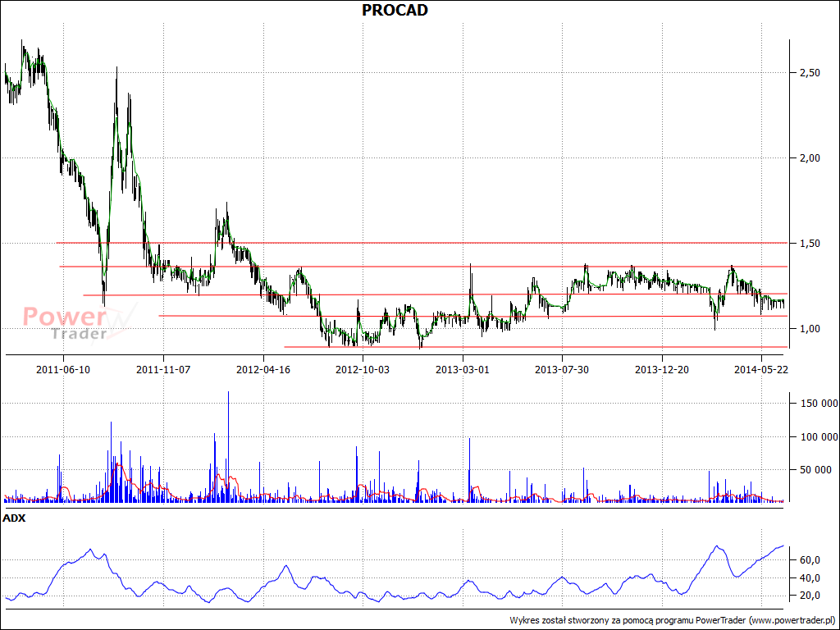Click the date label 2013-03-01
Image resolution: width=840 pixels, height=630 pixels.
click(463, 370)
